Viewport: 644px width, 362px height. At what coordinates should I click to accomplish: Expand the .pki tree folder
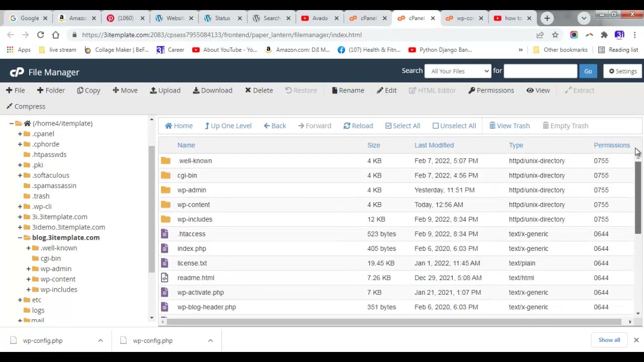[x=20, y=165]
